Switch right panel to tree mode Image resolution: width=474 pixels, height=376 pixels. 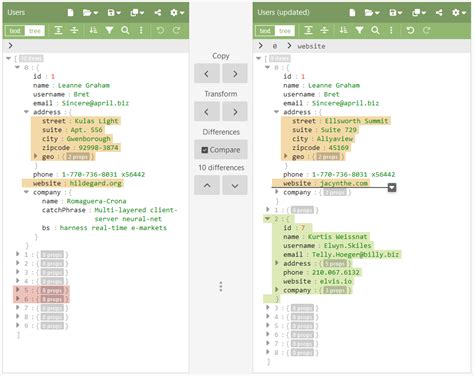pyautogui.click(x=285, y=31)
